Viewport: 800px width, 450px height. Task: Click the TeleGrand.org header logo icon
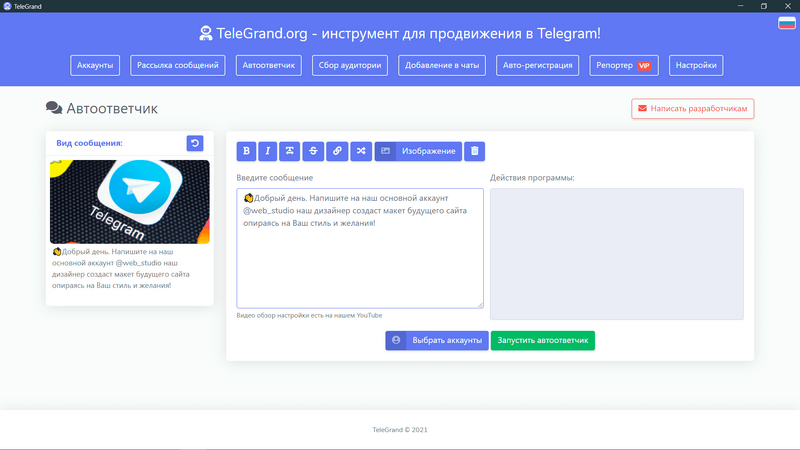click(x=206, y=34)
